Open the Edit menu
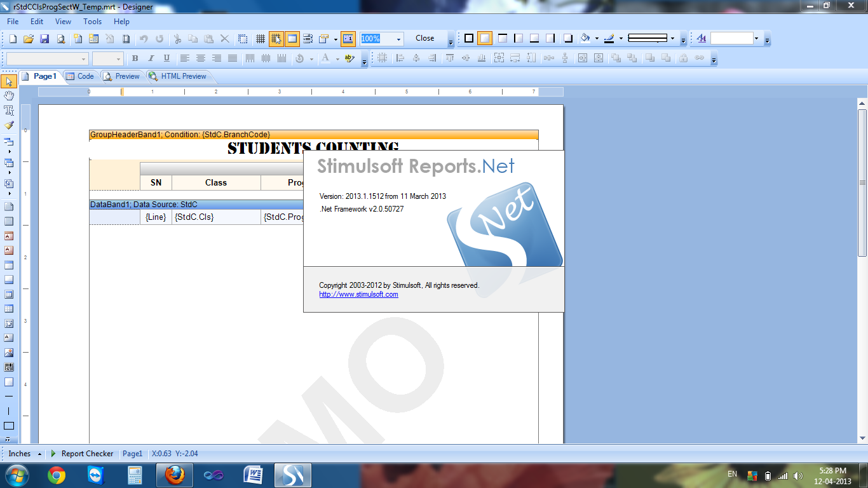The width and height of the screenshot is (868, 488). [x=37, y=22]
